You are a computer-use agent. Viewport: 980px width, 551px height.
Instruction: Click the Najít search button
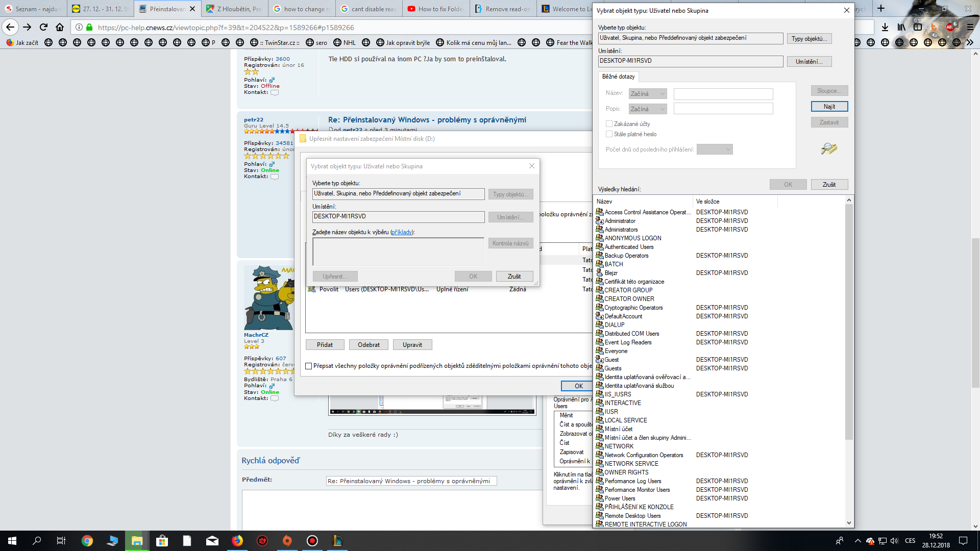829,107
